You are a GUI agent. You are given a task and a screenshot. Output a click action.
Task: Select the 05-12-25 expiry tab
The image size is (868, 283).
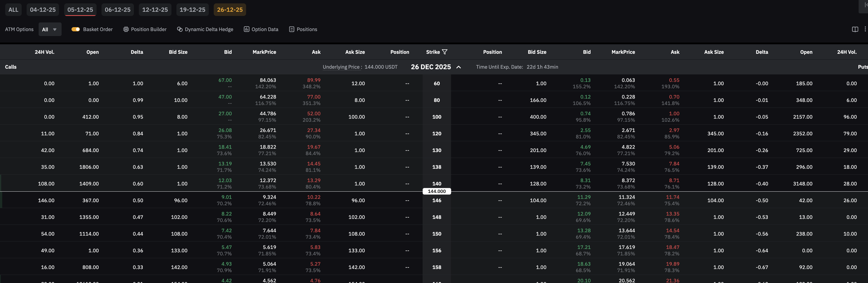tap(80, 10)
